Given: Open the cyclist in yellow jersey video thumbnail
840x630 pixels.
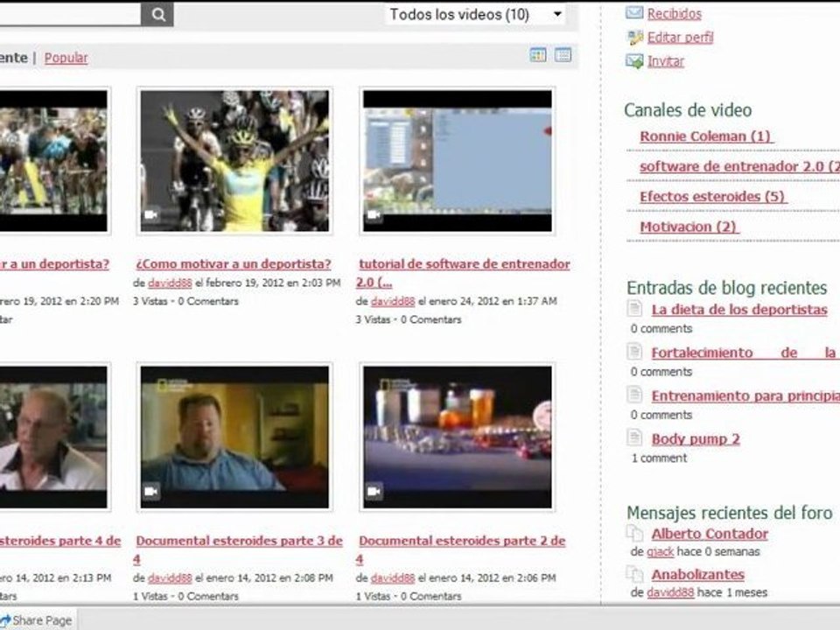Looking at the screenshot, I should click(234, 161).
